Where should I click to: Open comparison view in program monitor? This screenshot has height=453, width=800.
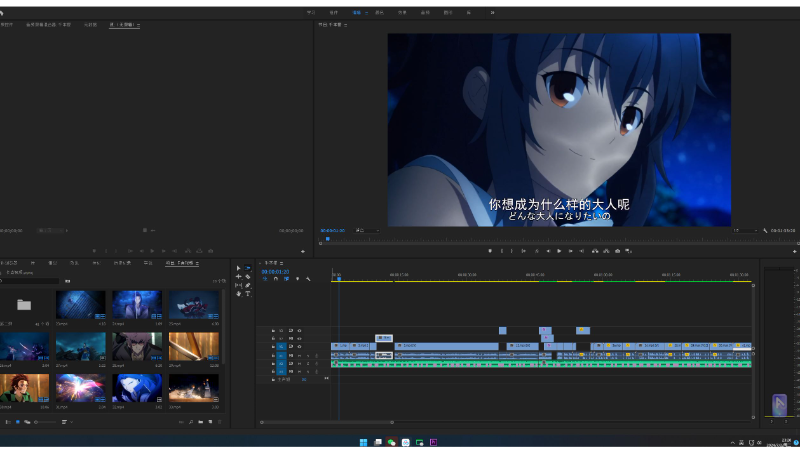(x=629, y=251)
